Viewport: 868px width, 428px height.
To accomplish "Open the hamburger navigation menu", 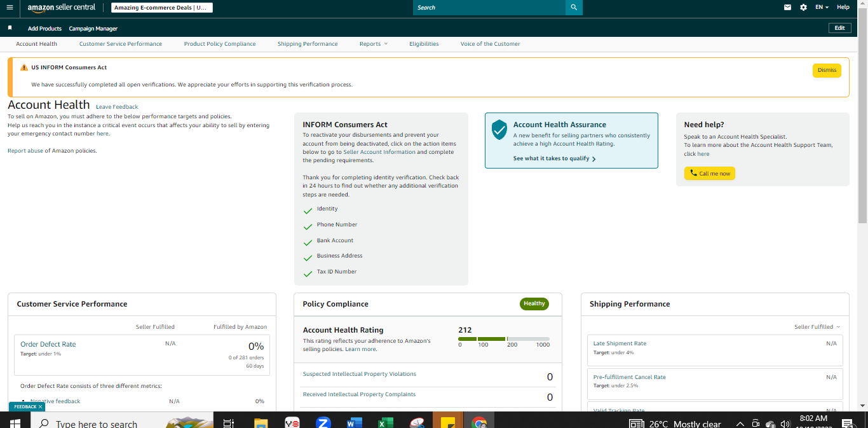I will [10, 8].
